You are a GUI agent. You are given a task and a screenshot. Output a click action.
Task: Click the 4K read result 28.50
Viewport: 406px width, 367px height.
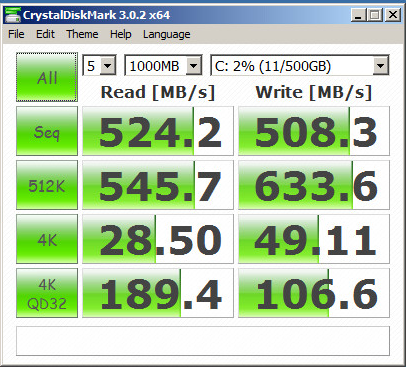click(x=158, y=239)
